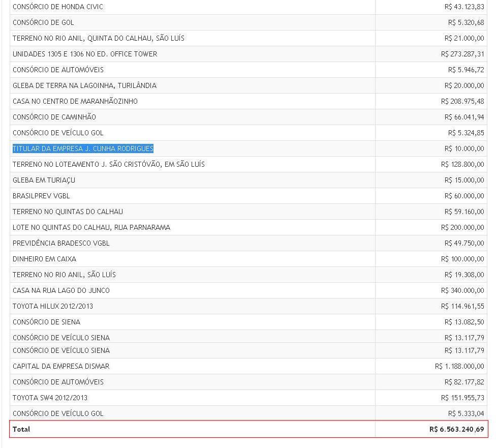This screenshot has width=496, height=448.
Task: Click the amount R$ 20.000,00
Action: 464,85
